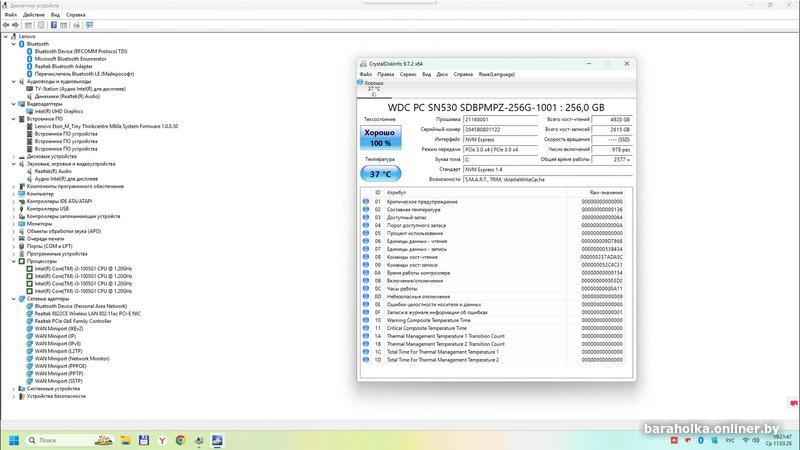Open clock and date in taskbar

click(781, 440)
